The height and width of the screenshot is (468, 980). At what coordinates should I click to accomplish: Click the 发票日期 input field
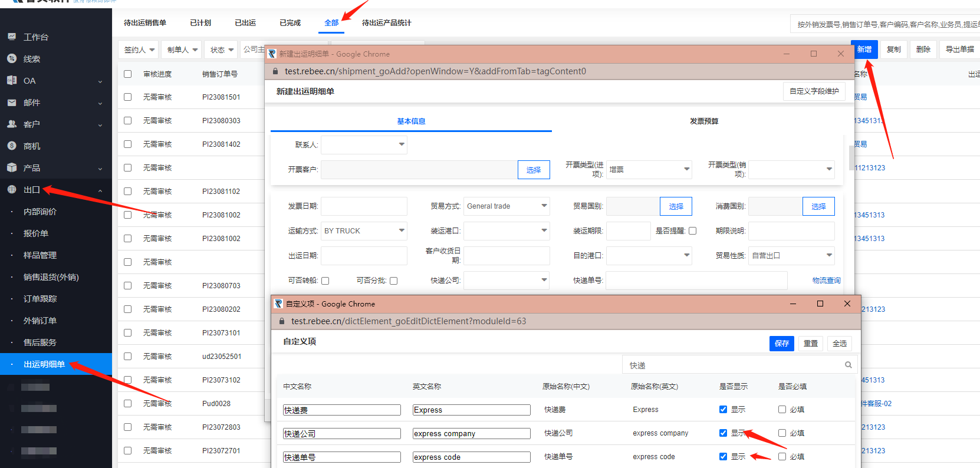point(364,206)
